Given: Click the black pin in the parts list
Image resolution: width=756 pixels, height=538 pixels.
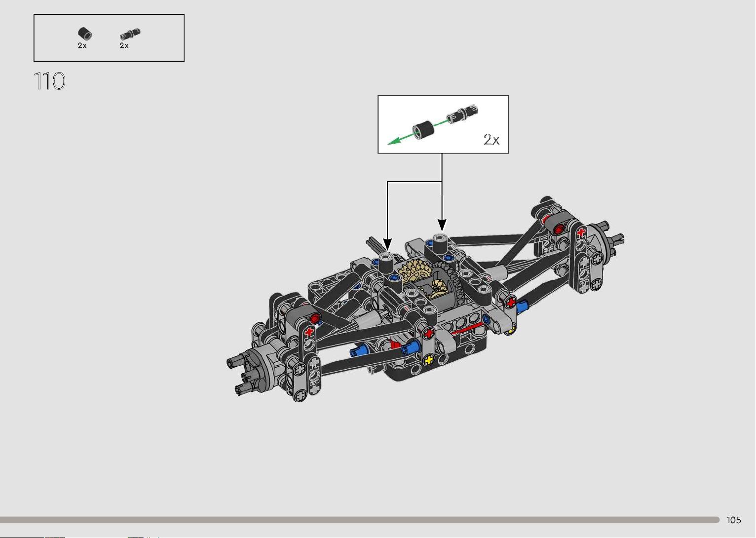Looking at the screenshot, I should [x=130, y=35].
